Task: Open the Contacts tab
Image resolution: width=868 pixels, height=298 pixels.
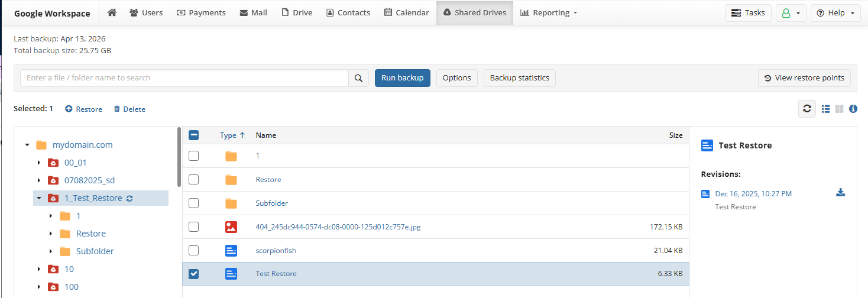Action: pyautogui.click(x=348, y=12)
